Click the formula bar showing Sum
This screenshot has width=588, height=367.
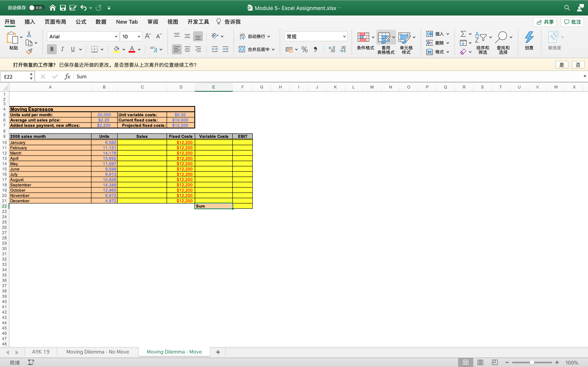(146, 76)
